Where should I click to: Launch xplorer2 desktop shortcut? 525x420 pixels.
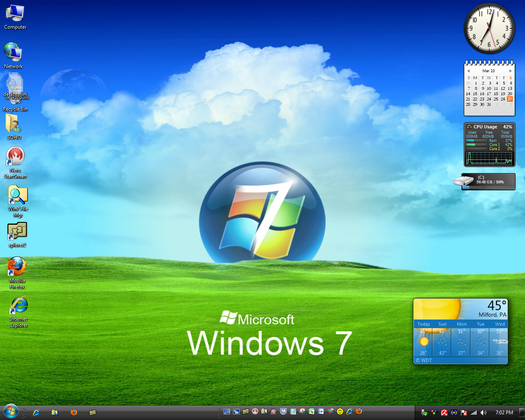[17, 235]
